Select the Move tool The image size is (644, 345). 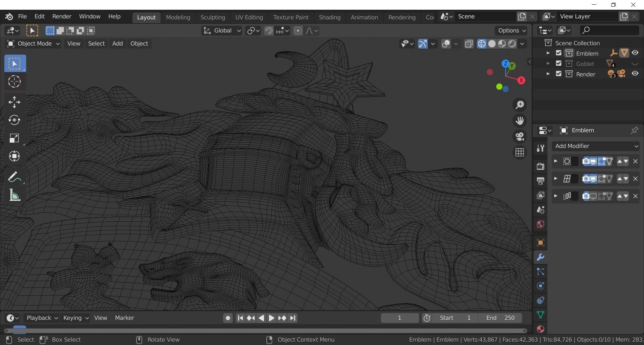coord(14,102)
